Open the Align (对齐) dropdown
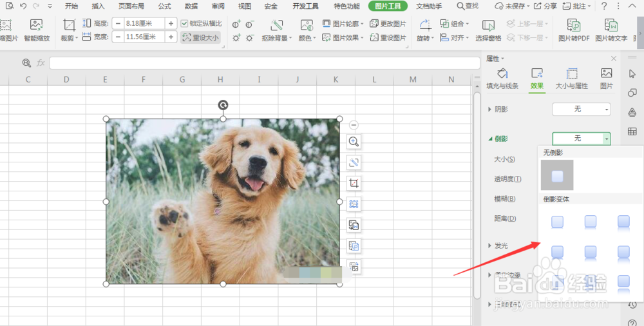Image resolution: width=644 pixels, height=326 pixels. 454,38
